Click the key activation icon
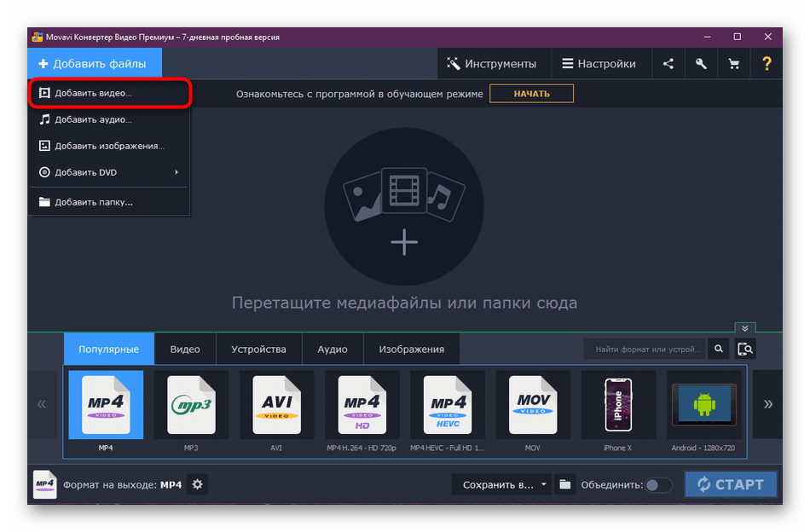Image resolution: width=810 pixels, height=532 pixels. pyautogui.click(x=701, y=64)
